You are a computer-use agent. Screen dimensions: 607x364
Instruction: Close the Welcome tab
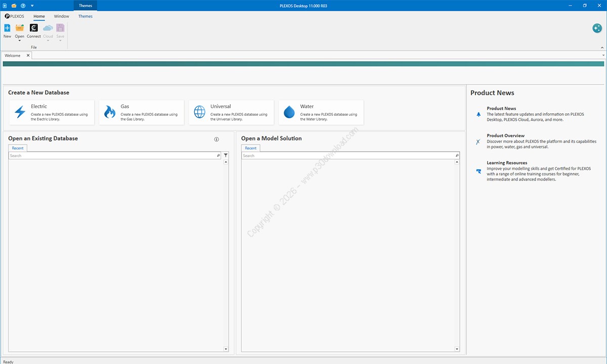28,56
